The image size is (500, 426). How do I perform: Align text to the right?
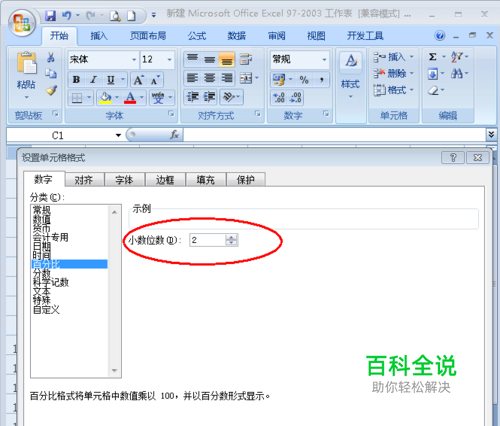tap(227, 78)
